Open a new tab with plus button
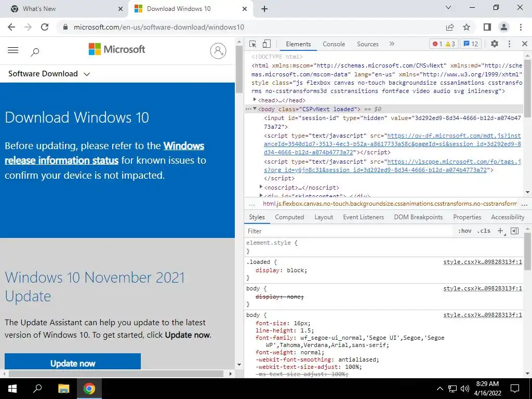This screenshot has height=399, width=532. (x=264, y=9)
